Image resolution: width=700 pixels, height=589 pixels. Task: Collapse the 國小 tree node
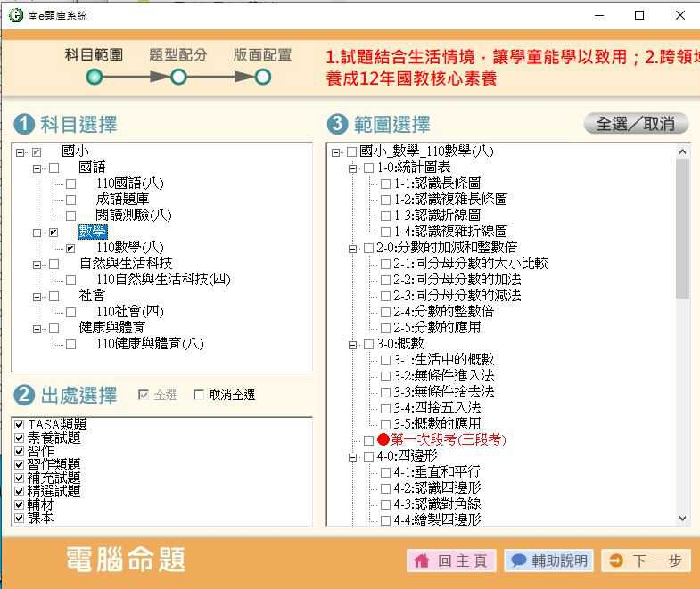pyautogui.click(x=20, y=152)
